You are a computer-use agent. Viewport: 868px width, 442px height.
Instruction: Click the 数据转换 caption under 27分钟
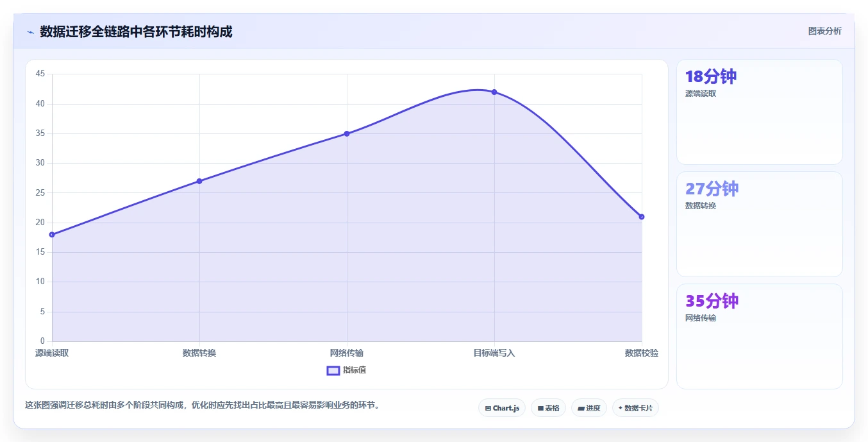(701, 206)
